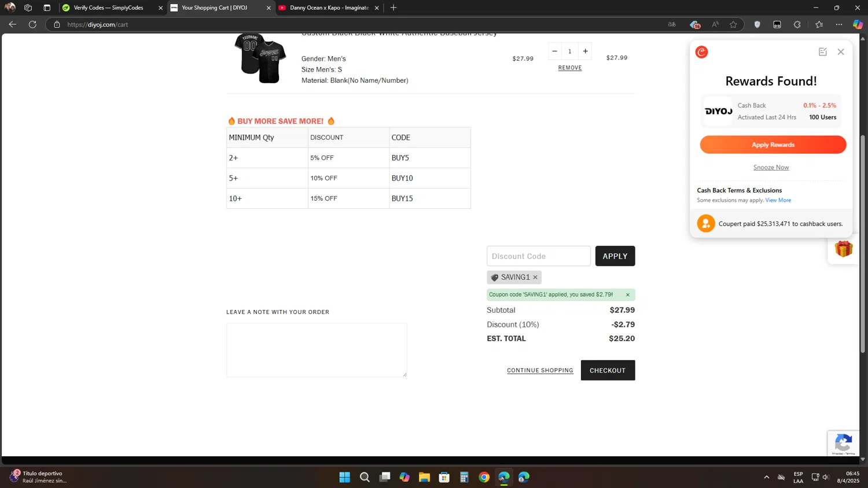Remove the jersey from cart
Image resolution: width=868 pixels, height=488 pixels.
(570, 68)
